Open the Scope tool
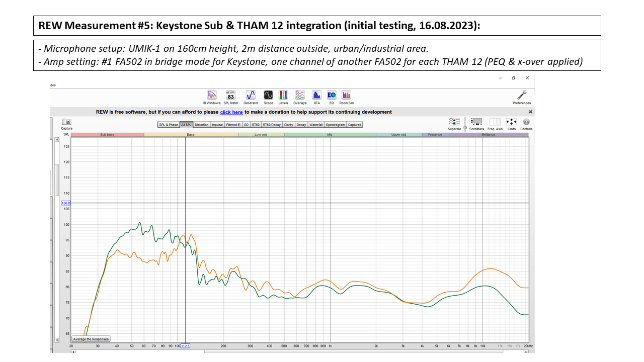 tap(268, 97)
